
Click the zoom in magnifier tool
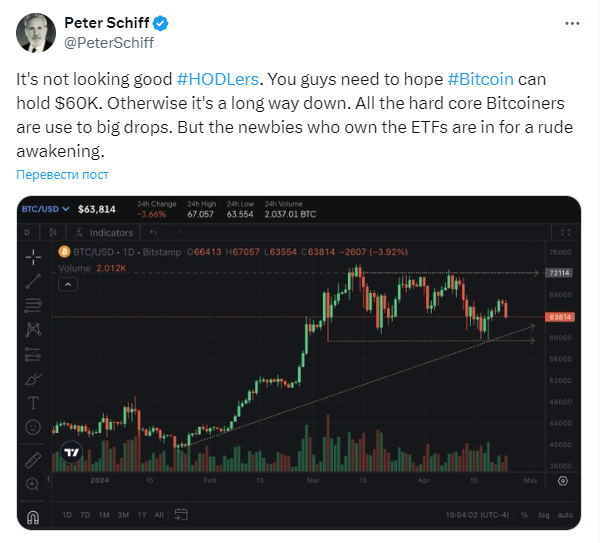33,485
